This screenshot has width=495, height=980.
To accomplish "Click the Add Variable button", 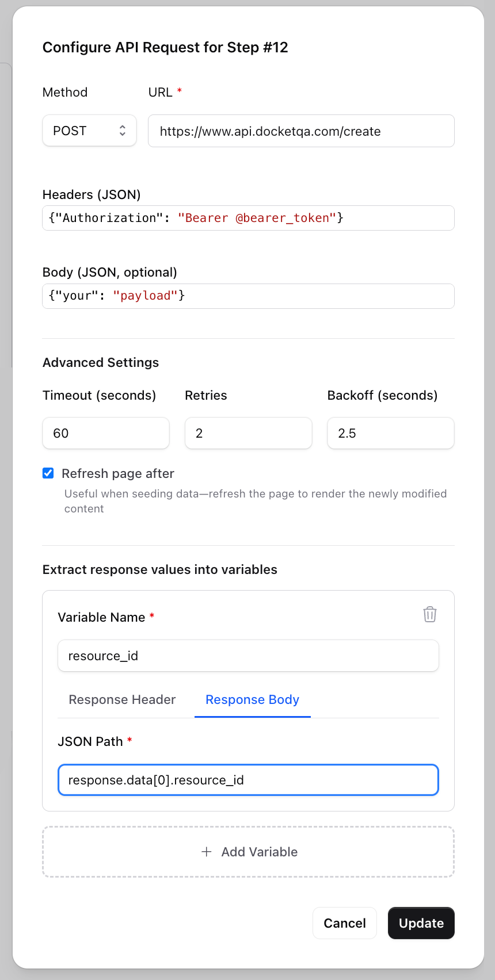I will [x=248, y=852].
